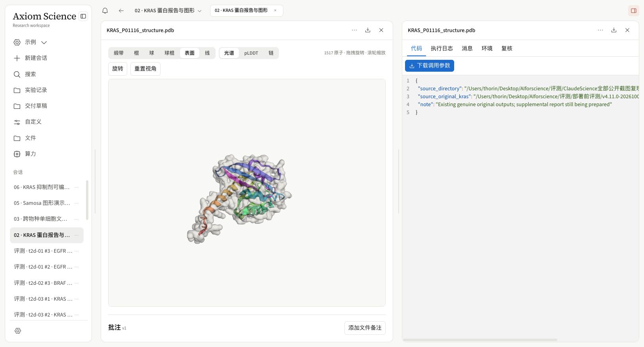Select 光谱 spectrum coloring
Viewport: 644px width, 347px height.
(229, 53)
